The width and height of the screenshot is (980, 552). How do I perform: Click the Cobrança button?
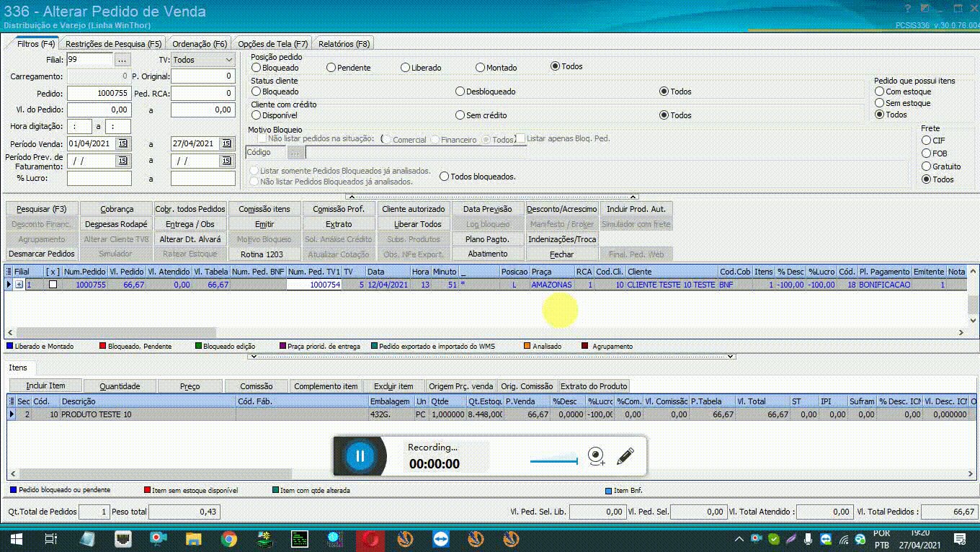click(116, 209)
